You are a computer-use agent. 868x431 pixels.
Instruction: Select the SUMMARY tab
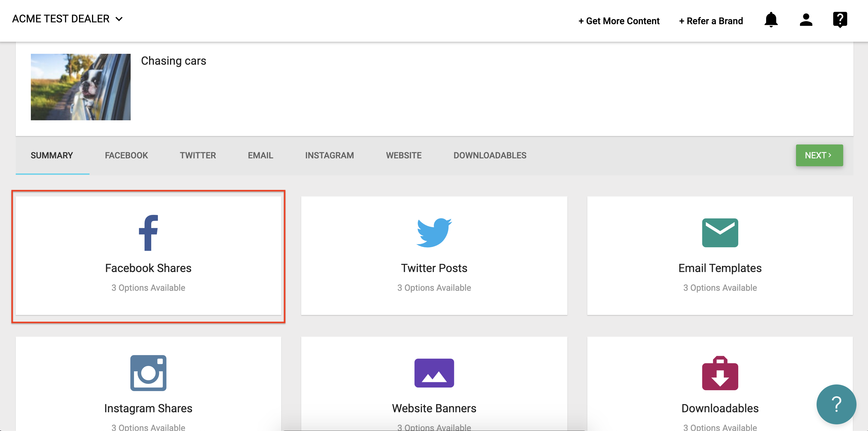click(x=52, y=155)
